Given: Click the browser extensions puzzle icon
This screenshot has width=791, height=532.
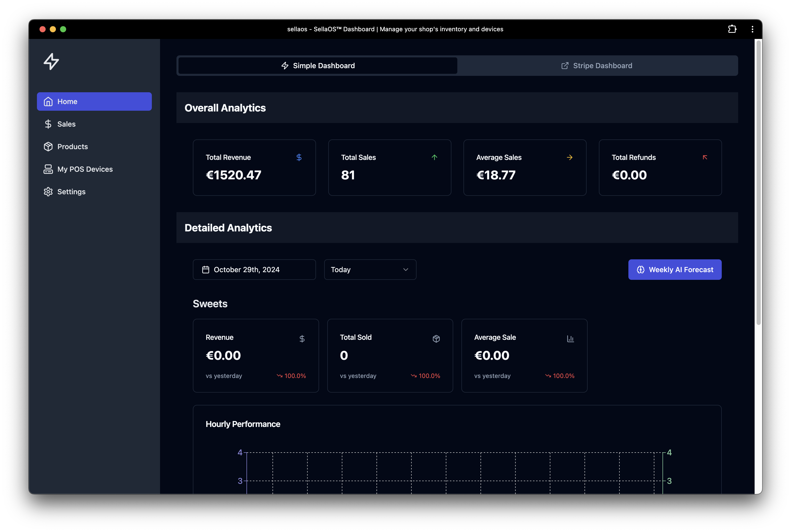Looking at the screenshot, I should point(732,29).
